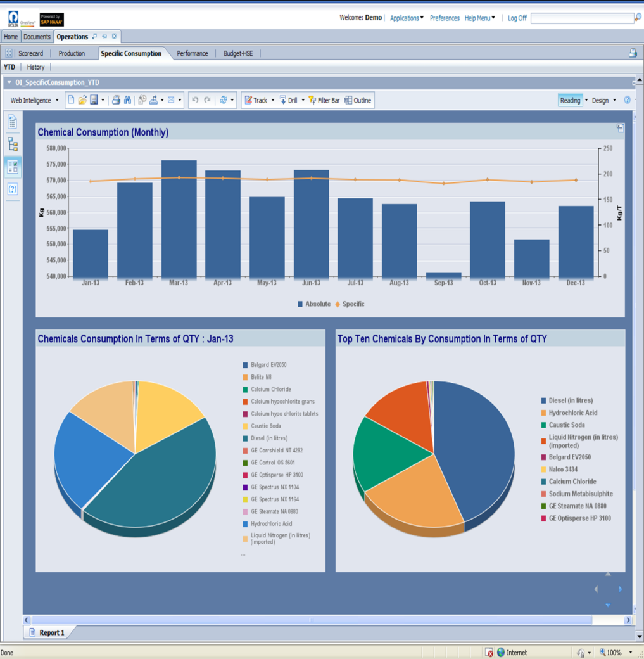Open the User Prompt Input help icon
644x659 pixels.
(13, 189)
